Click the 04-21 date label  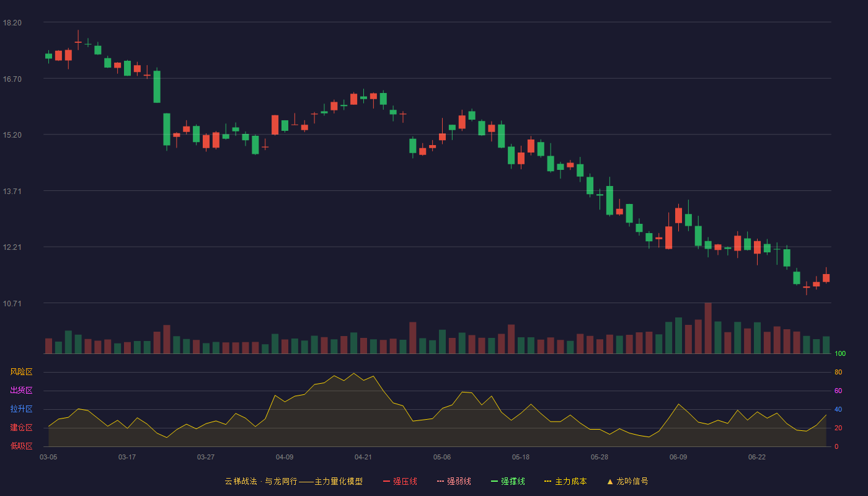tap(363, 457)
